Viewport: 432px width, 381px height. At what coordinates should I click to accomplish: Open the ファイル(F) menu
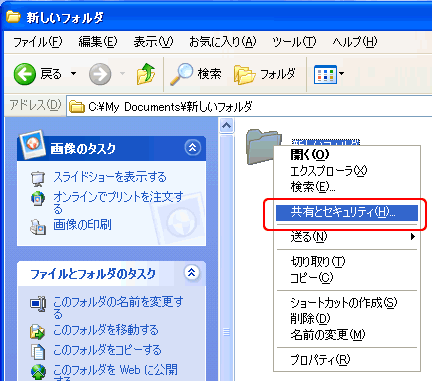tap(37, 42)
